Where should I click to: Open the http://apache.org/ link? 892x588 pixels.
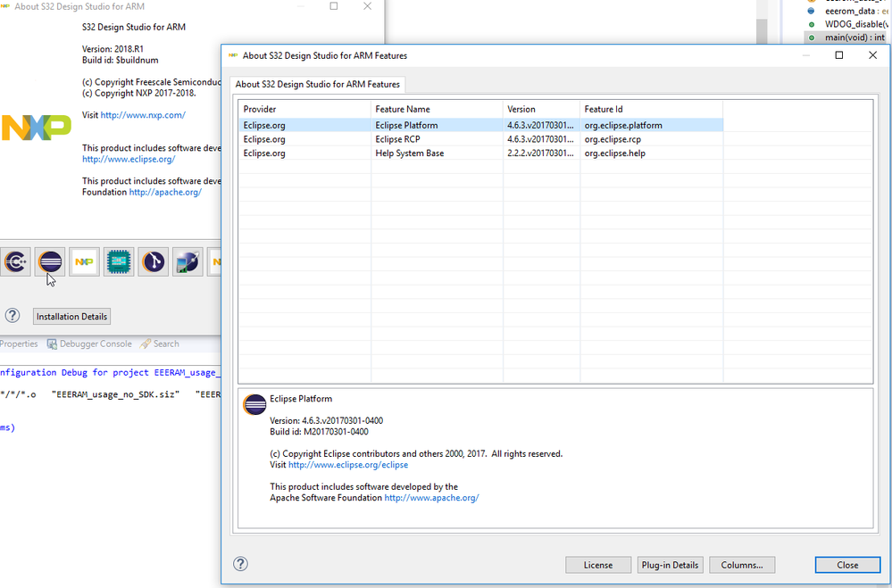pos(165,192)
